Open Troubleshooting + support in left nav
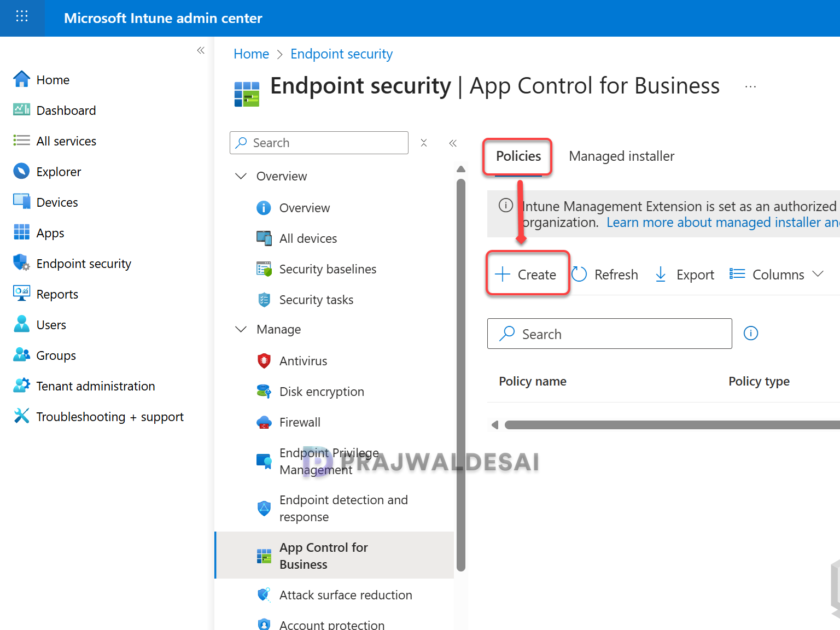The height and width of the screenshot is (630, 840). (x=110, y=417)
